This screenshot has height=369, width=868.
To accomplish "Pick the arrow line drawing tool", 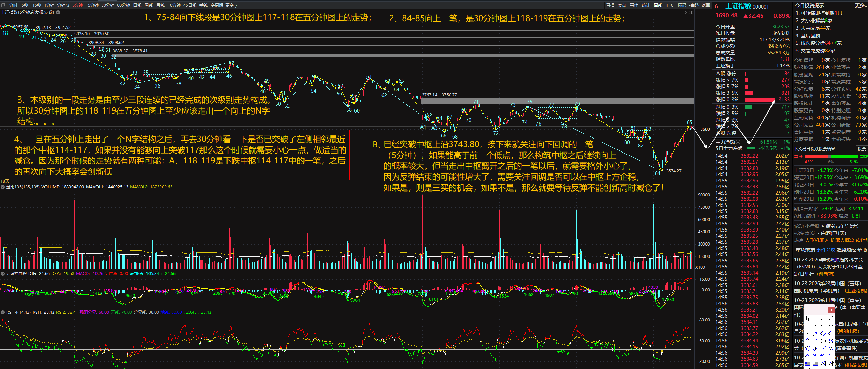I will tap(831, 318).
